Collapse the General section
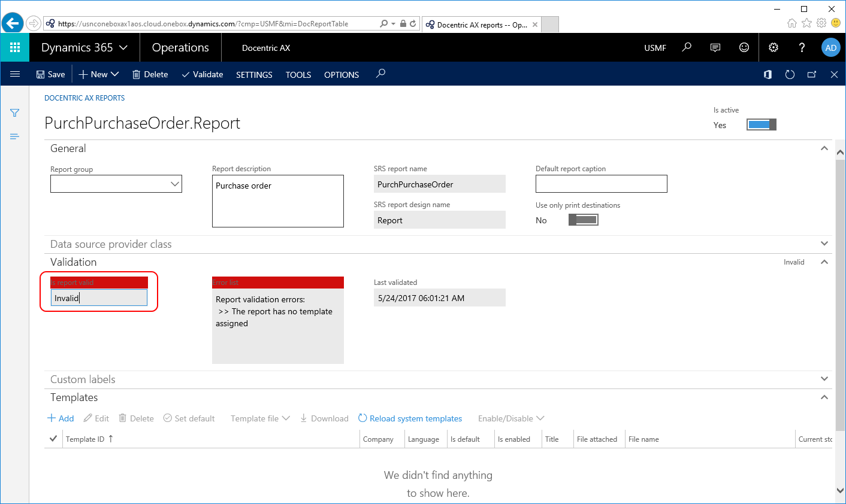The width and height of the screenshot is (846, 504). 824,148
